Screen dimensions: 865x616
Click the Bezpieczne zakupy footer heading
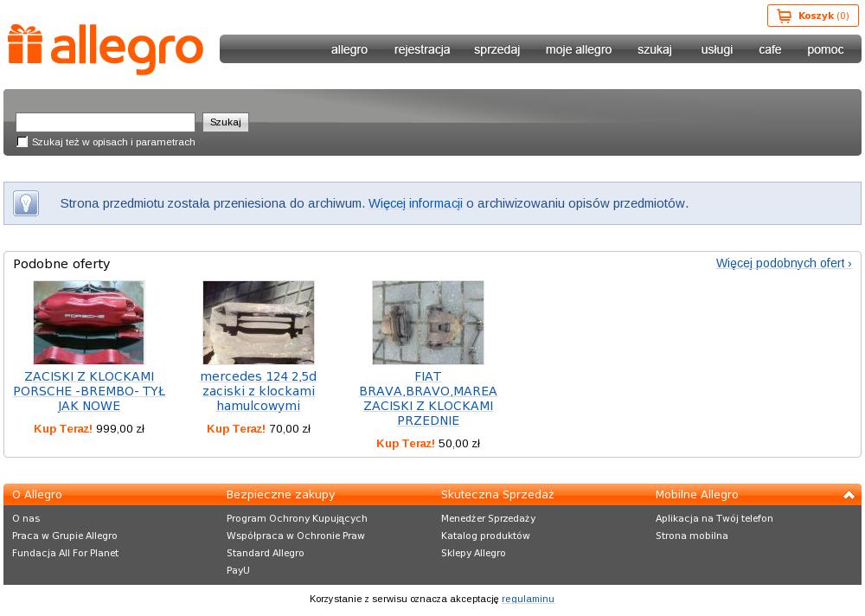281,495
